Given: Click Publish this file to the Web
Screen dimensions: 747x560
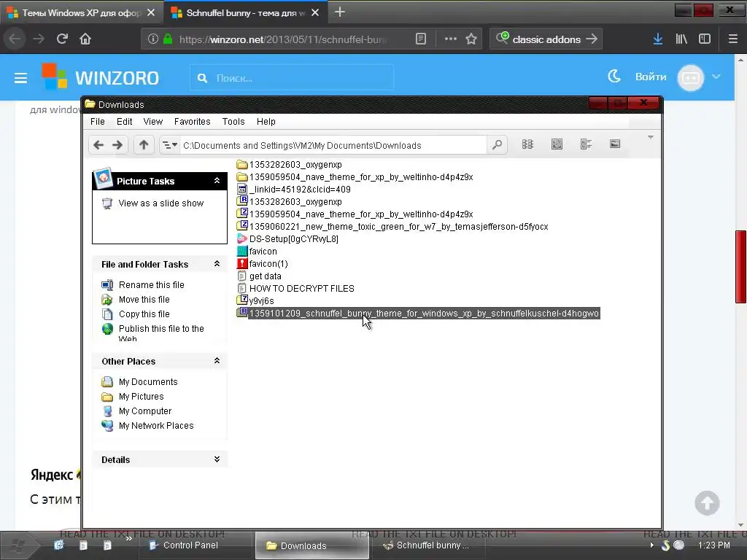Looking at the screenshot, I should coord(161,332).
